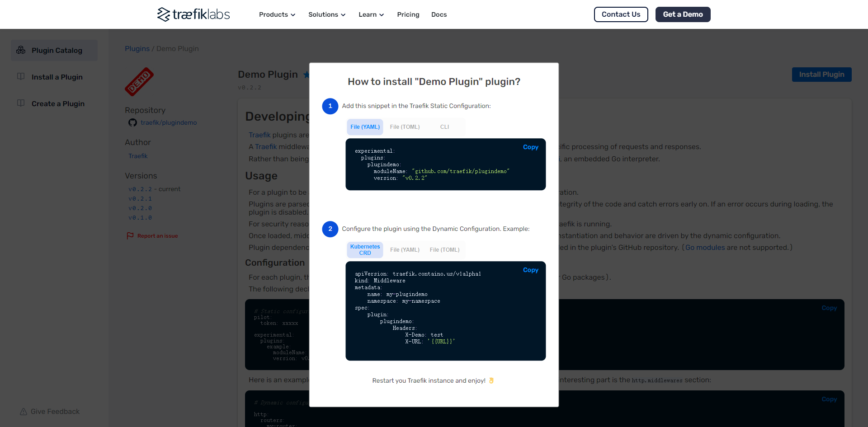Click the red flag icon for Report an issue
The height and width of the screenshot is (427, 868).
click(x=130, y=236)
